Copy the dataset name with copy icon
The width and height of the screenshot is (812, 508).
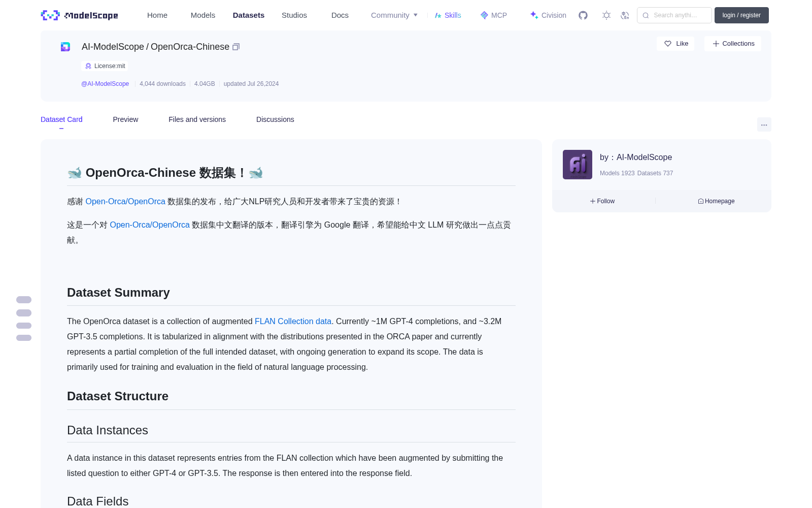[x=236, y=47]
